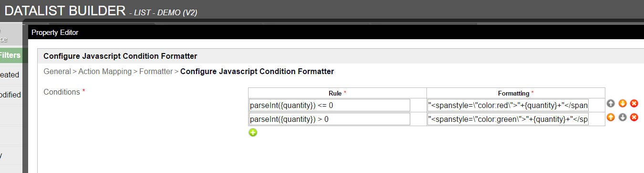Viewport: 644px width, 173px height.
Task: Click the grey down arrow on second row
Action: [623, 117]
